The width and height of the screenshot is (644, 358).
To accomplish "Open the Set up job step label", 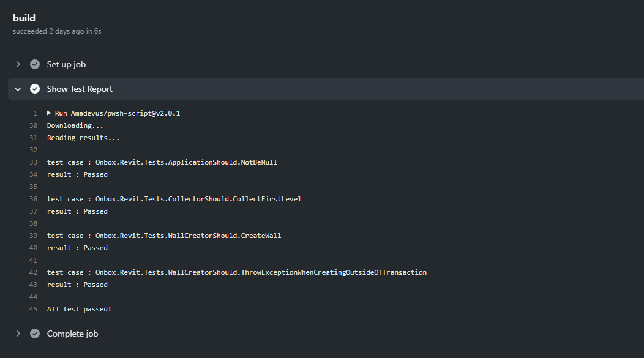I will click(x=66, y=64).
